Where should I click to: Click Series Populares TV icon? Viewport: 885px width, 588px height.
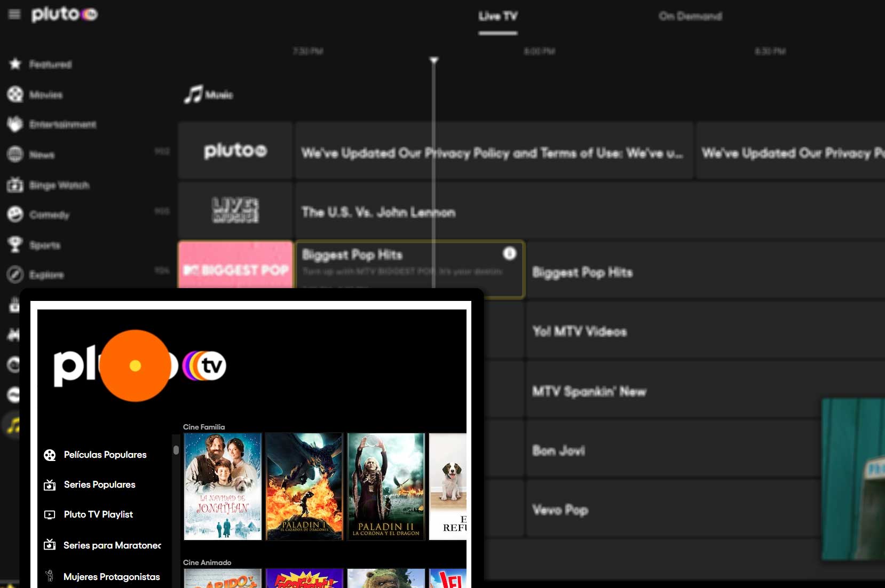pos(50,485)
